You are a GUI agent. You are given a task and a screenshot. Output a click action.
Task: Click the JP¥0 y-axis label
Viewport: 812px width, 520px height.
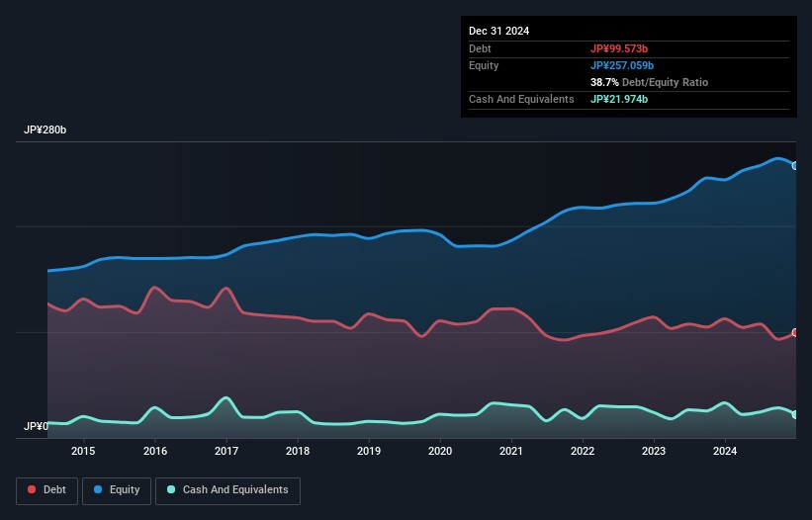pos(36,427)
